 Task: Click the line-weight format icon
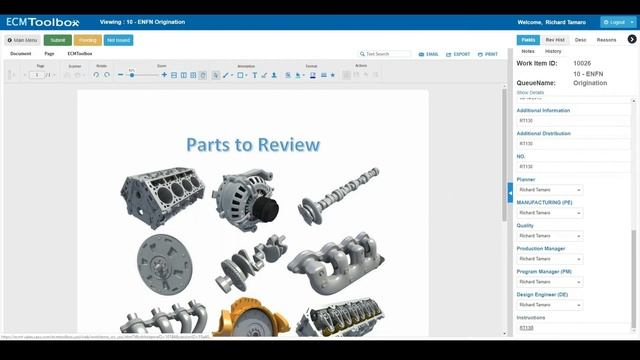point(324,75)
